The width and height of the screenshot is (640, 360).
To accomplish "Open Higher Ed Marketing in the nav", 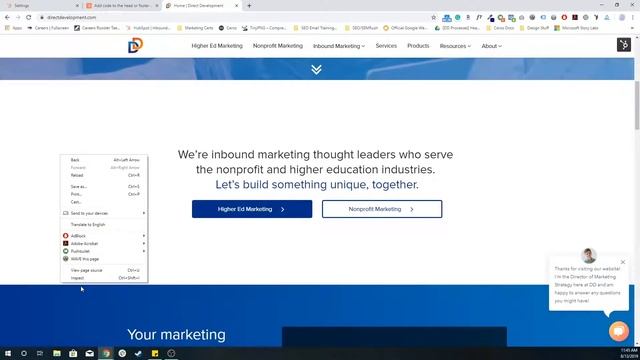I will pos(217,46).
